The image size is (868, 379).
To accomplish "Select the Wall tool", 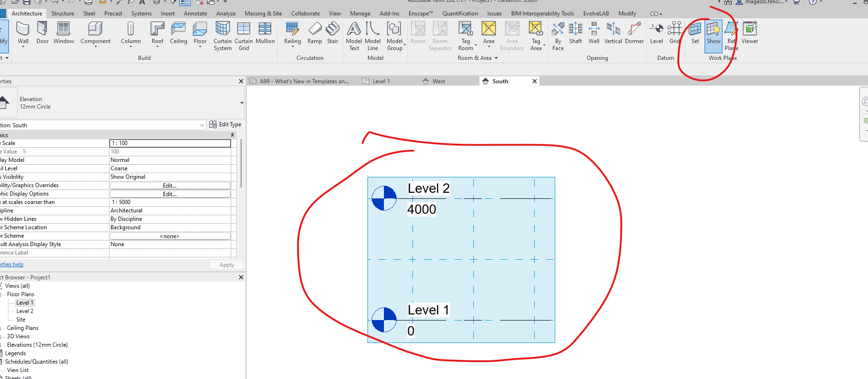I will [x=23, y=34].
